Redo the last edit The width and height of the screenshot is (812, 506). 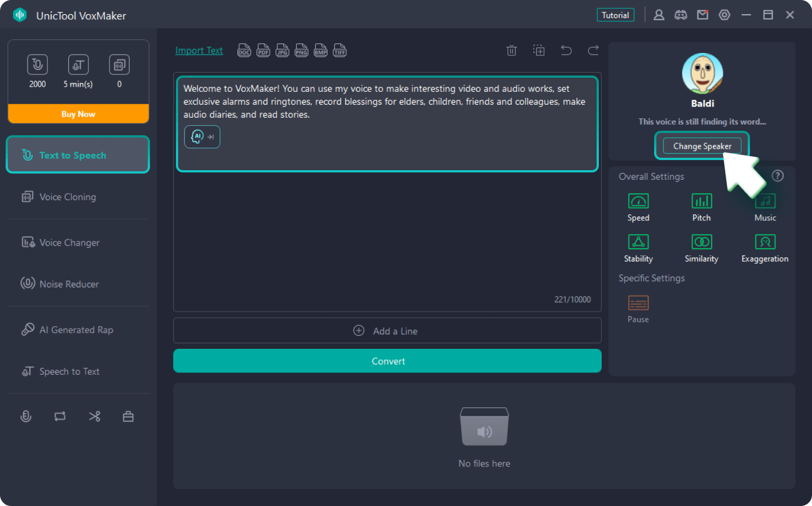pos(593,50)
